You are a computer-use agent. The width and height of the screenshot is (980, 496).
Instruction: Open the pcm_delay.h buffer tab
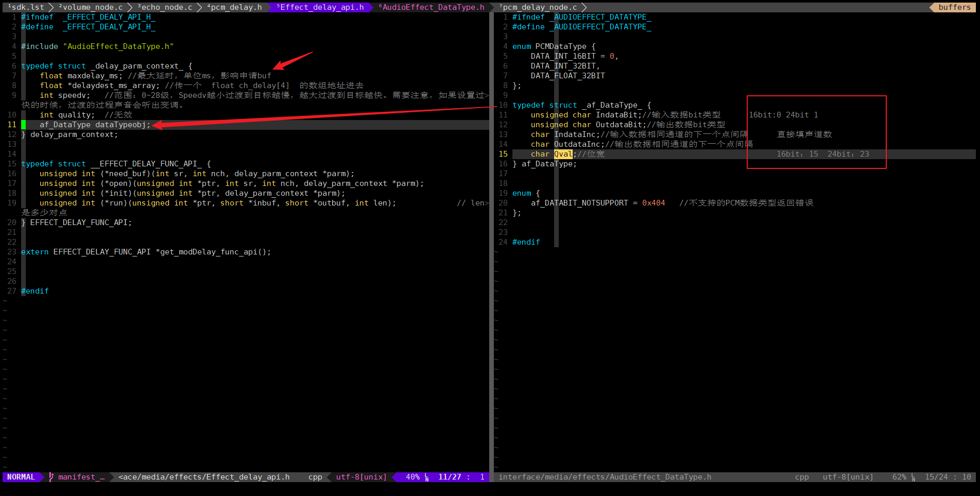point(234,7)
